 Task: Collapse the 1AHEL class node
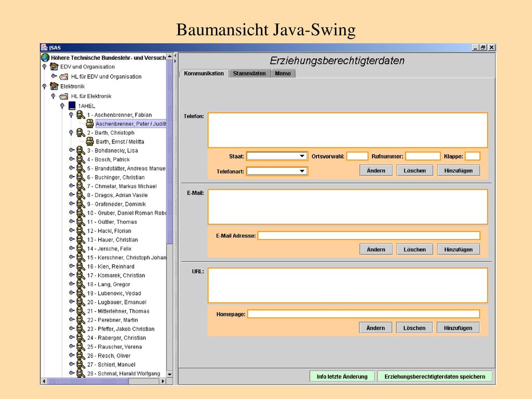[62, 106]
